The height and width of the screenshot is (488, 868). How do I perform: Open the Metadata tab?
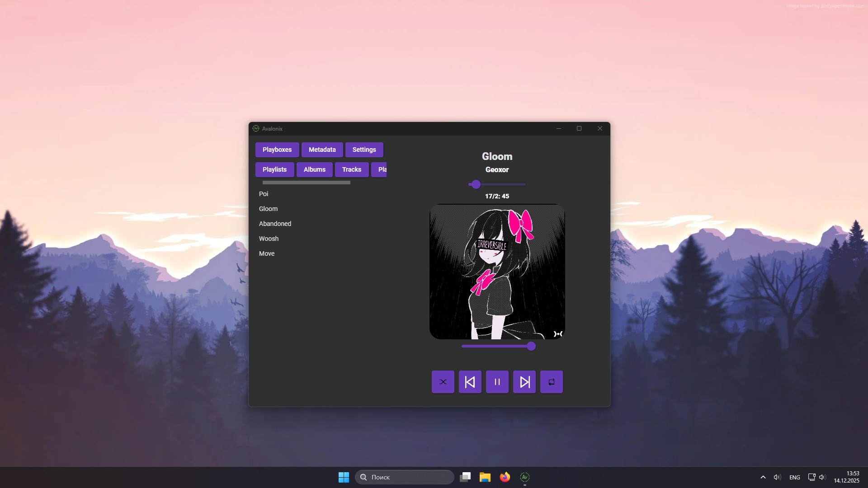tap(322, 150)
